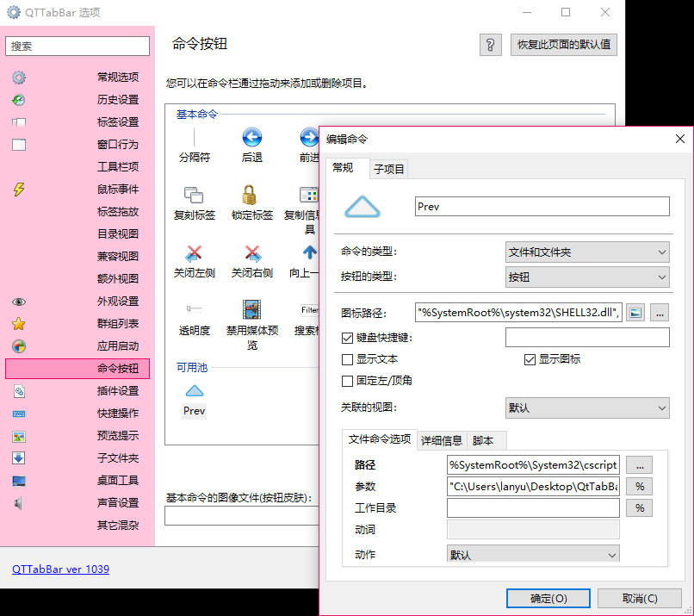Click the 路径 input field
Screen dimensions: 694x616
coord(533,465)
